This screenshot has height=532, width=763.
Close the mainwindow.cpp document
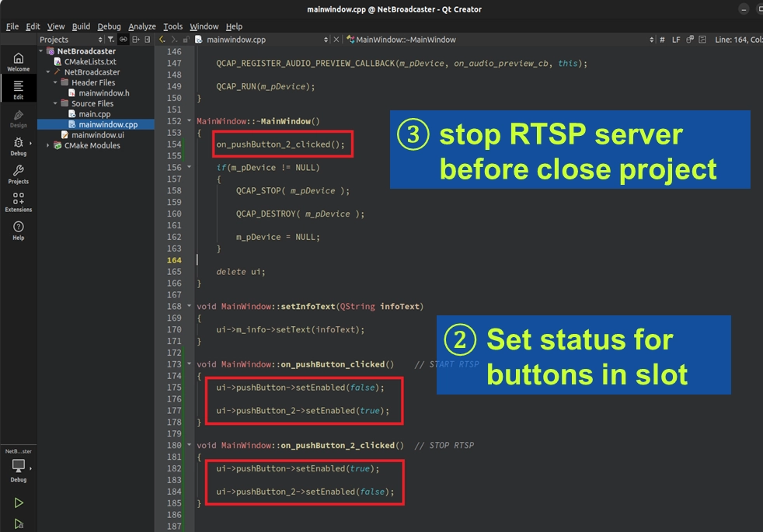[x=336, y=40]
